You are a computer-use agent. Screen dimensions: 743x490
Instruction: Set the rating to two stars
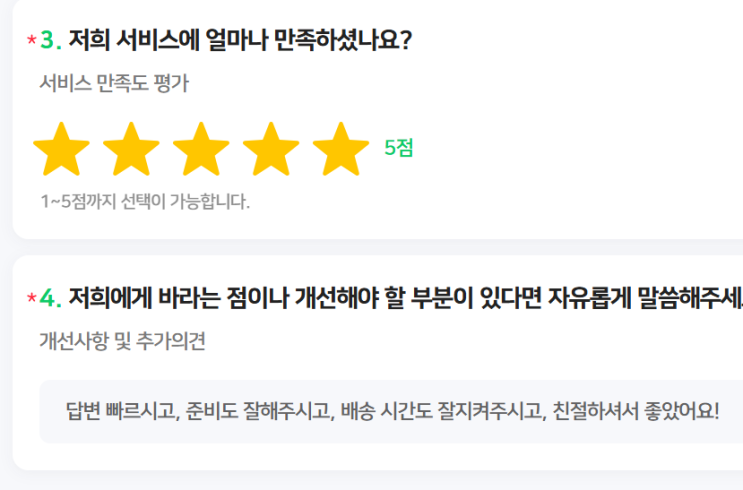tap(131, 150)
